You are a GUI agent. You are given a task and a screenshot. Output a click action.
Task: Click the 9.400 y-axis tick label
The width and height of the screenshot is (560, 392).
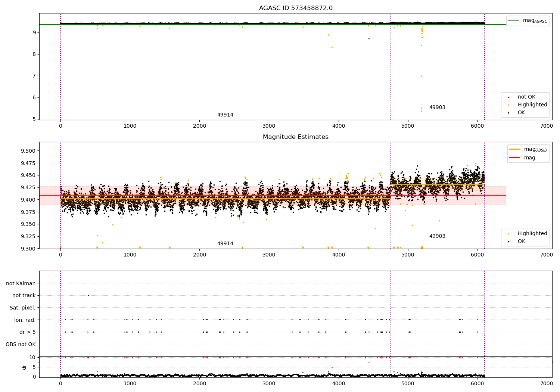coord(28,200)
